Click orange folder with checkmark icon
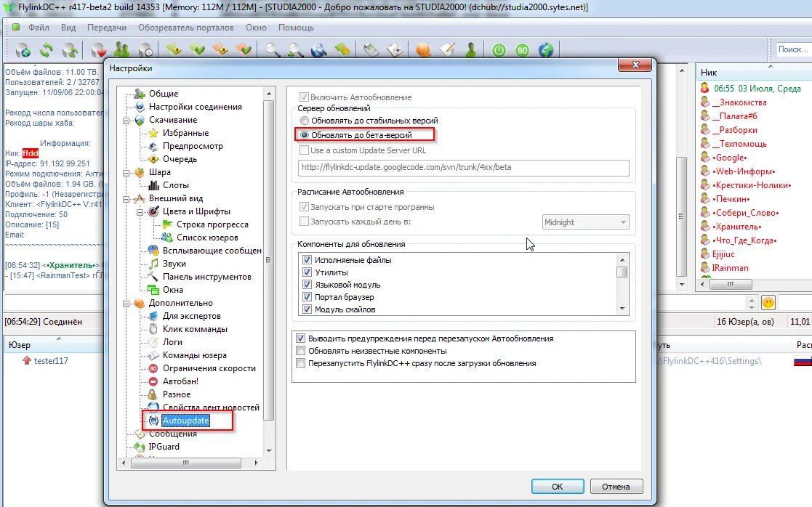Image resolution: width=812 pixels, height=507 pixels. click(x=244, y=49)
